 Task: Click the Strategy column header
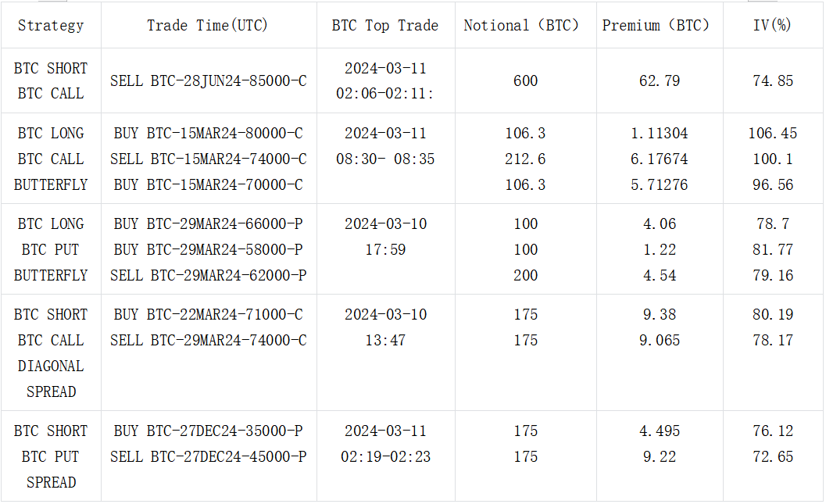[x=51, y=25]
